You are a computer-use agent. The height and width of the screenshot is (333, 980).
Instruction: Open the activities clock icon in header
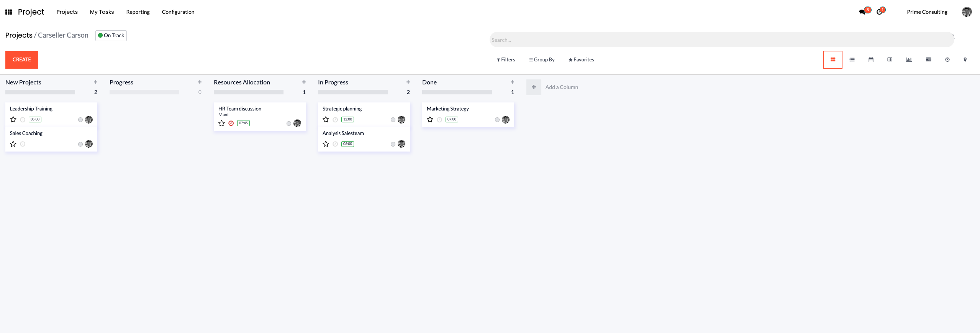(x=880, y=12)
